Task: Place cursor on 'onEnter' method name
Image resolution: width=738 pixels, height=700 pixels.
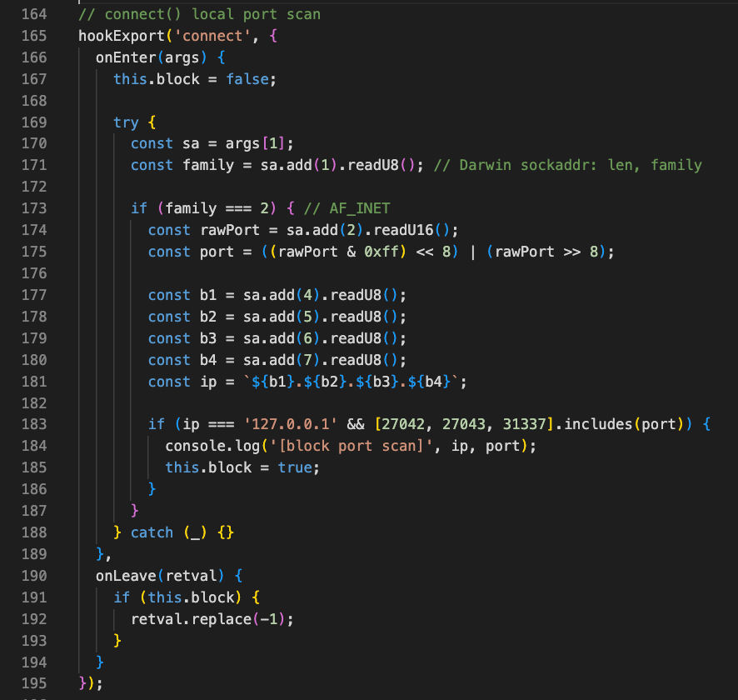Action: click(x=126, y=57)
